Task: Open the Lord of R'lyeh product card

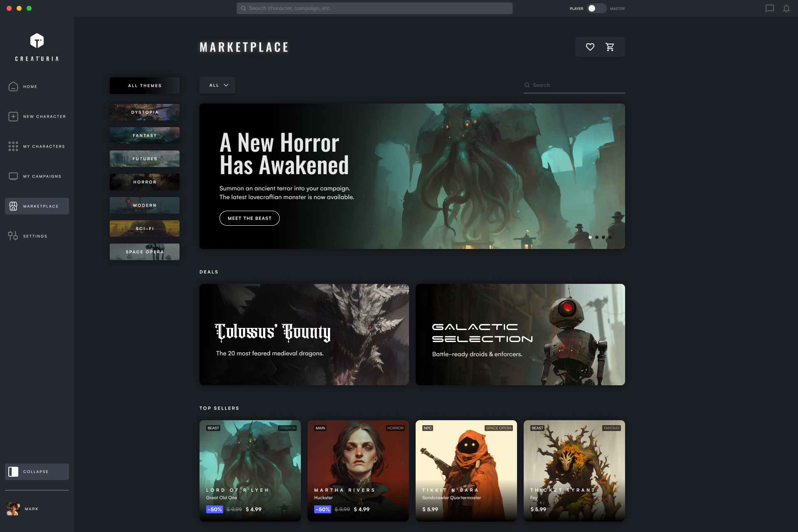Action: 250,470
